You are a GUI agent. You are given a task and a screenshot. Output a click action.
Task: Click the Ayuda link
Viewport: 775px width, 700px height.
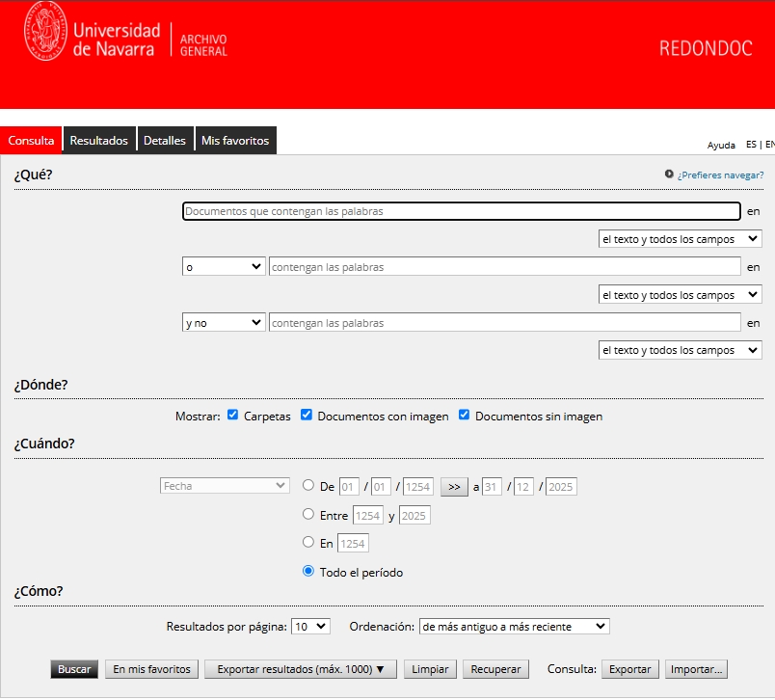click(x=721, y=146)
